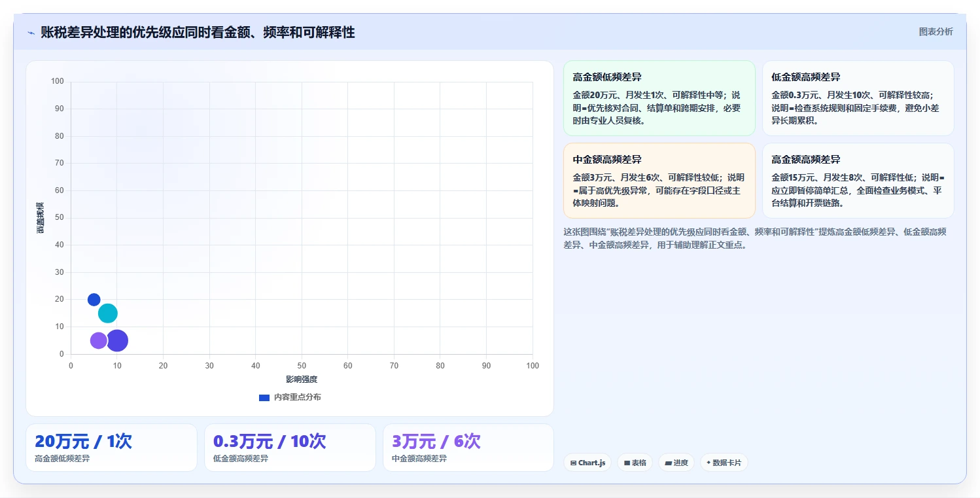Click the 0.3万元 / 10次 stat value
The image size is (980, 498).
[270, 442]
